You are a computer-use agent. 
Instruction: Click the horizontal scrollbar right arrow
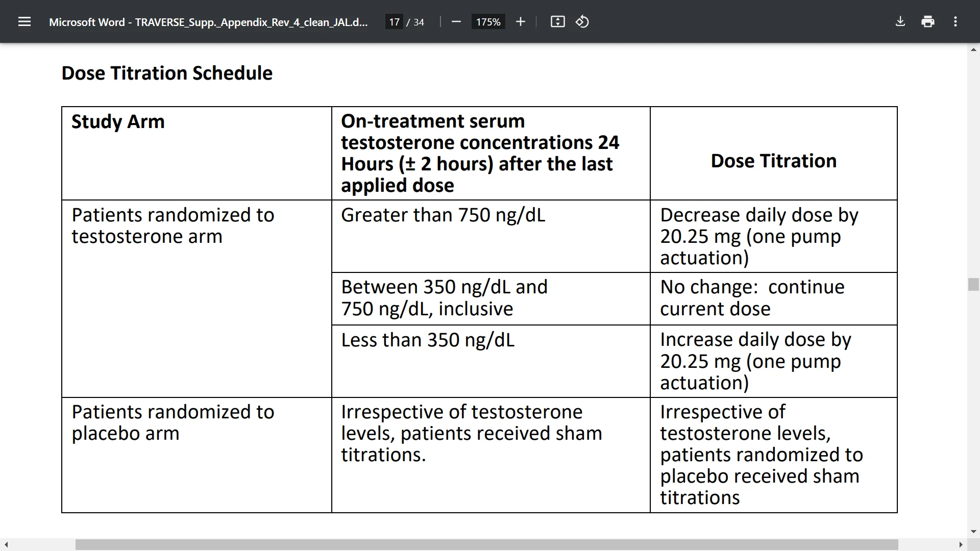pyautogui.click(x=961, y=545)
